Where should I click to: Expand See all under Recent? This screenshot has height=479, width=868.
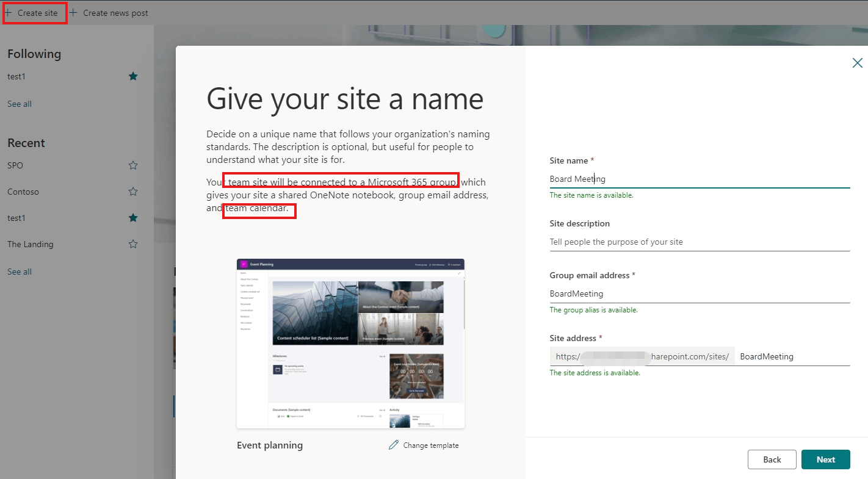(x=19, y=272)
